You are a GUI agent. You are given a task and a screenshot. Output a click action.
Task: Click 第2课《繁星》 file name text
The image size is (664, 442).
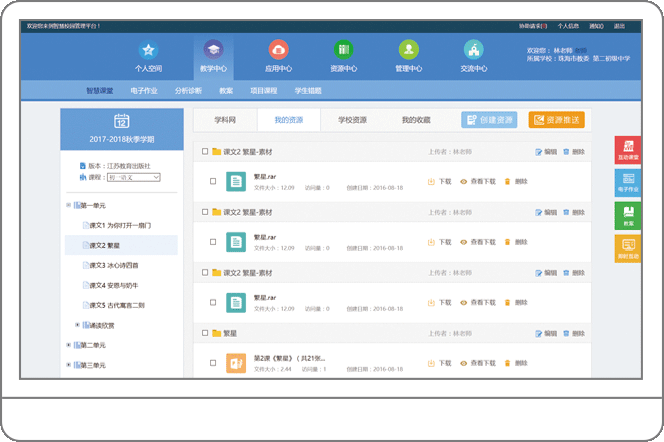tap(289, 358)
